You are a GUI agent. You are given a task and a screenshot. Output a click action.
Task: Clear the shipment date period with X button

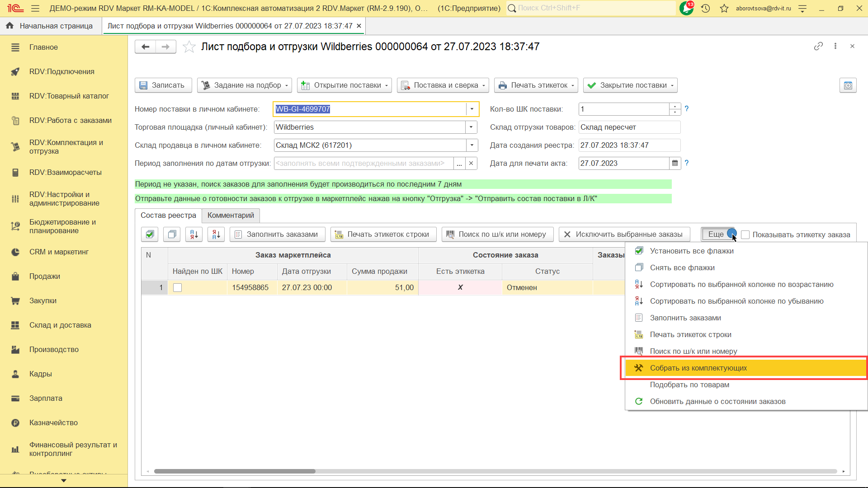471,163
